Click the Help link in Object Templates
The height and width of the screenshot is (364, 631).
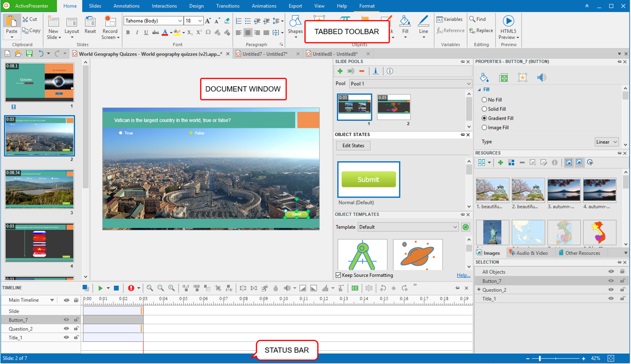[463, 275]
